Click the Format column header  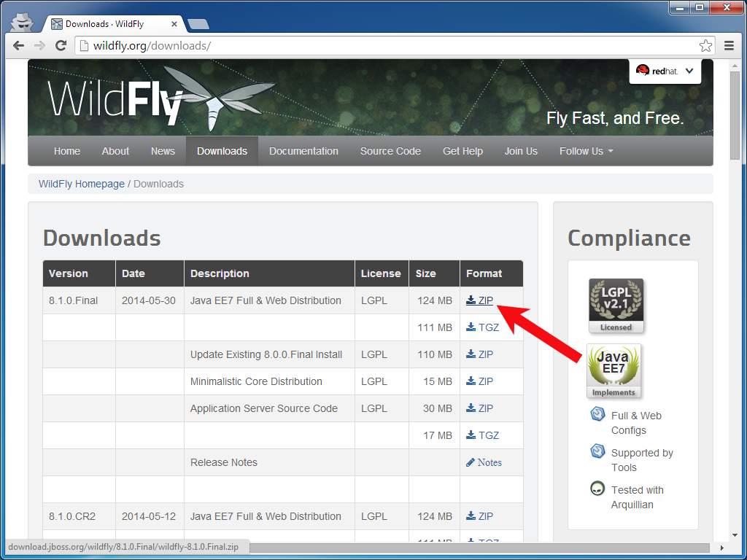(492, 273)
